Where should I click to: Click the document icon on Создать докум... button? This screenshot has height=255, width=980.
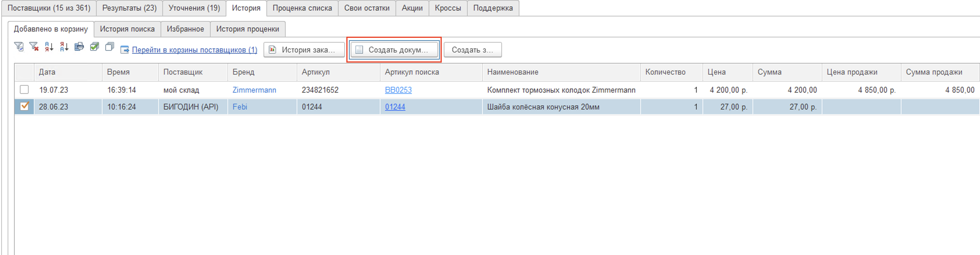[x=359, y=50]
